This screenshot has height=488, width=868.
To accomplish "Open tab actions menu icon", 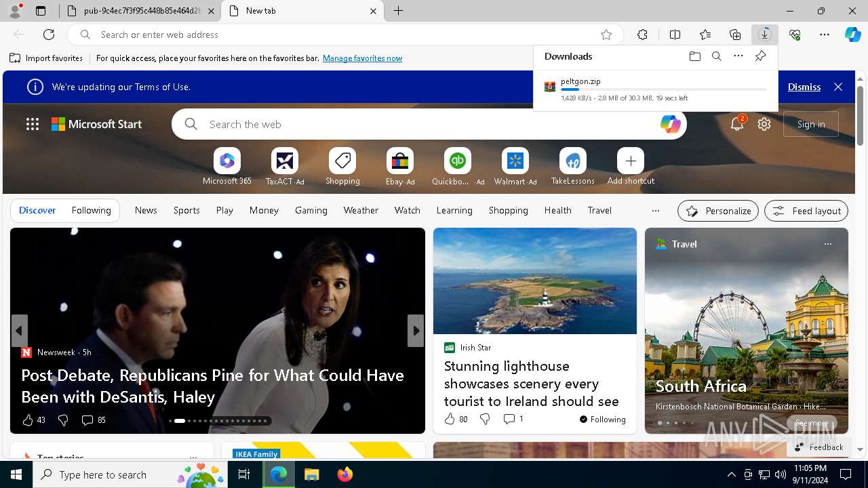I will [x=41, y=11].
